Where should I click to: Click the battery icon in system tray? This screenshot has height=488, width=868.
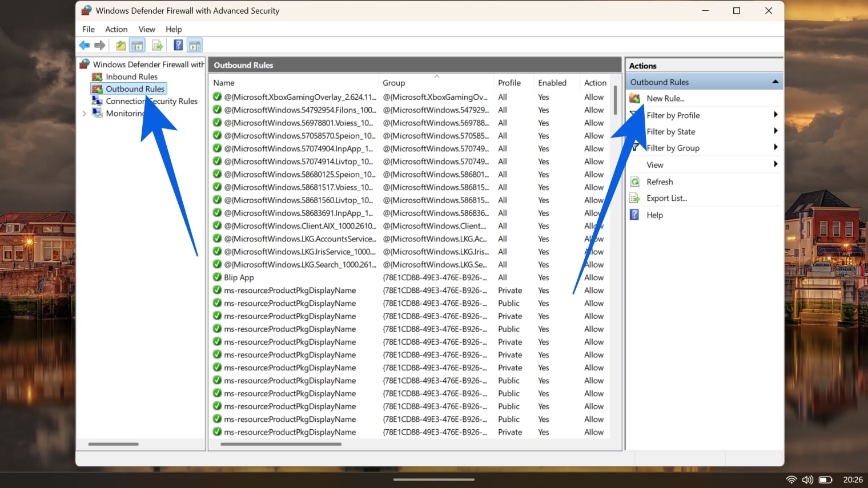pos(825,479)
